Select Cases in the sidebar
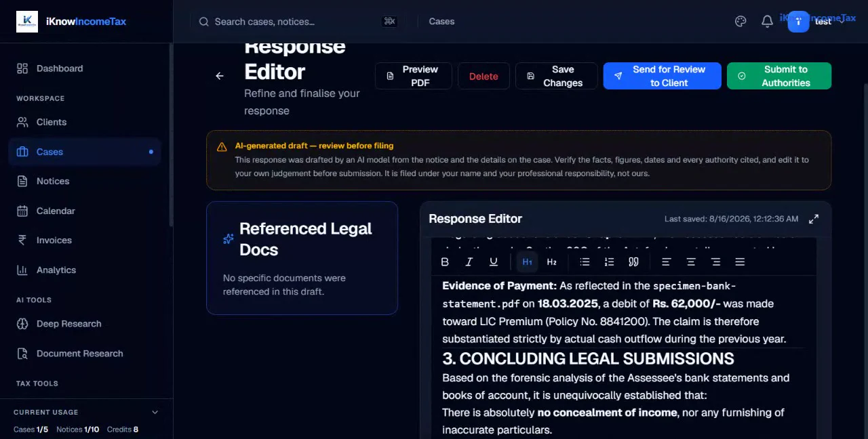This screenshot has width=868, height=439. pos(85,152)
